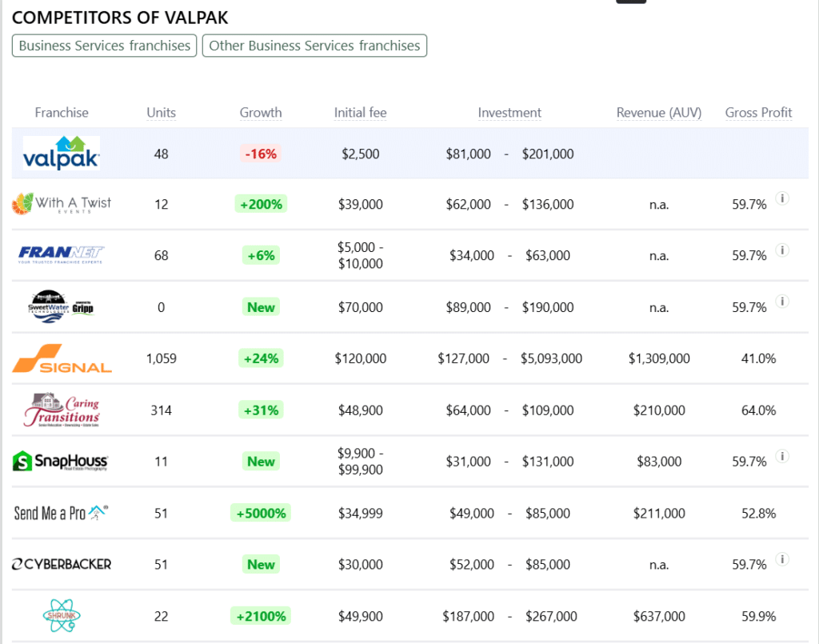The image size is (819, 644).
Task: Click the Investment column header
Action: point(509,112)
